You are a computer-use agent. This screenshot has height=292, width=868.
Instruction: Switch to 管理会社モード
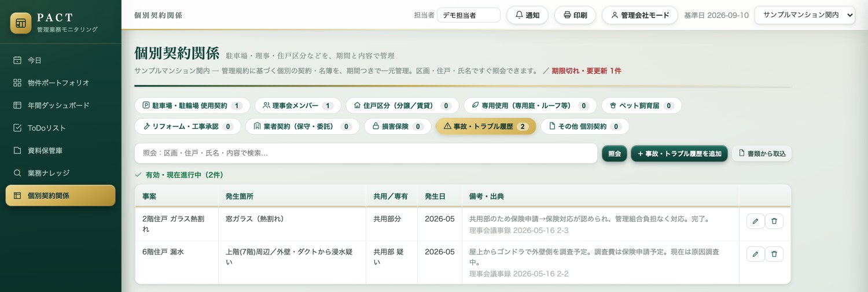click(639, 15)
